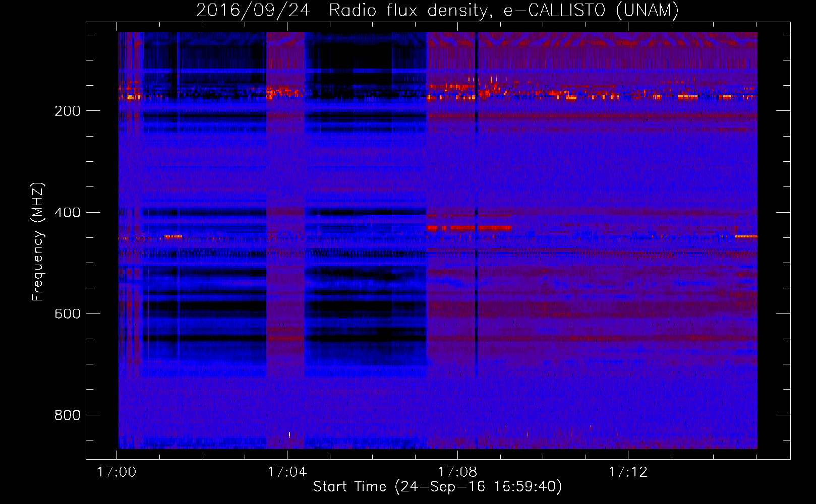The image size is (816, 504).
Task: Click the 17:04 time tick label
Action: tap(287, 472)
